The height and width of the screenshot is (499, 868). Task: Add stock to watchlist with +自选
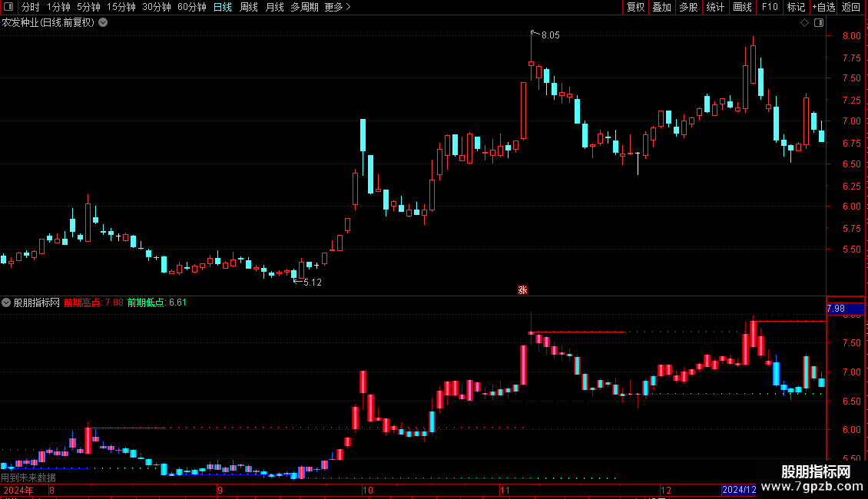[823, 7]
